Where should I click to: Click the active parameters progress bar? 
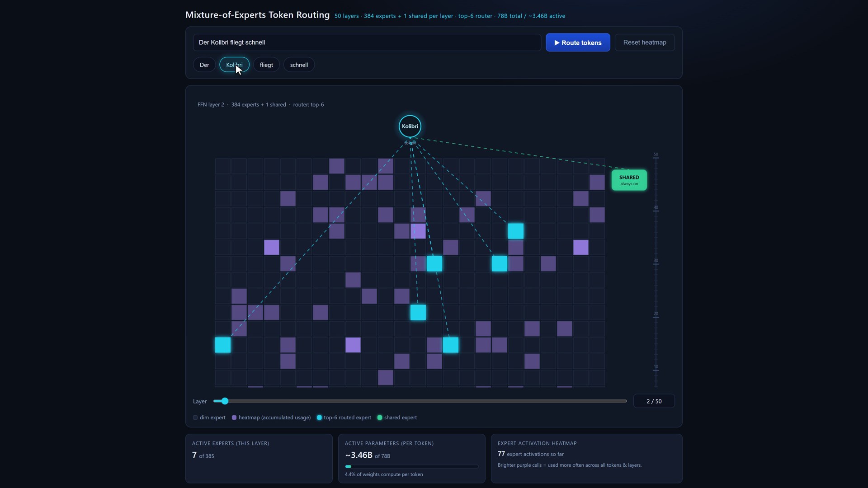pyautogui.click(x=411, y=466)
